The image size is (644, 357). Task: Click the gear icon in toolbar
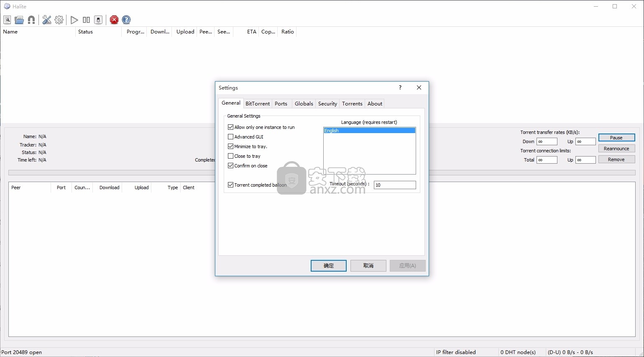click(59, 20)
